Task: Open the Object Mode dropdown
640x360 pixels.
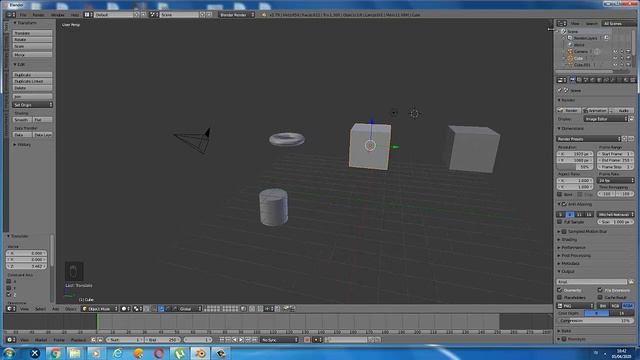Action: [100, 309]
